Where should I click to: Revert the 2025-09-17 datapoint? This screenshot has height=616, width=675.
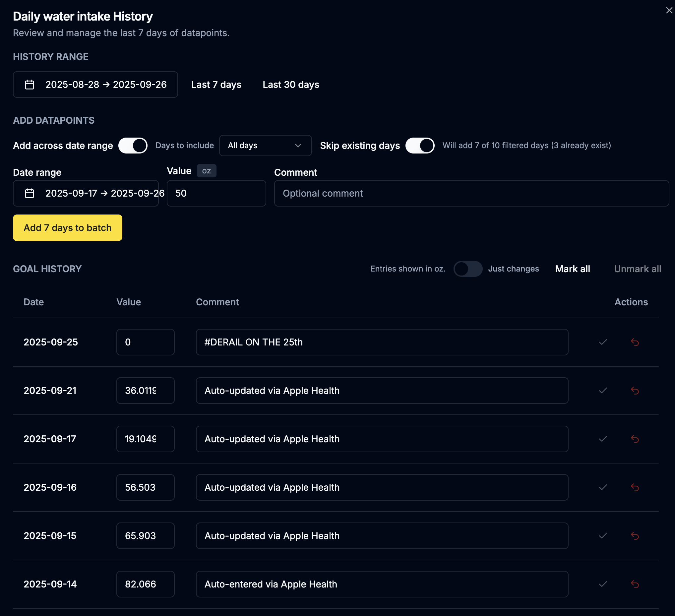tap(635, 439)
